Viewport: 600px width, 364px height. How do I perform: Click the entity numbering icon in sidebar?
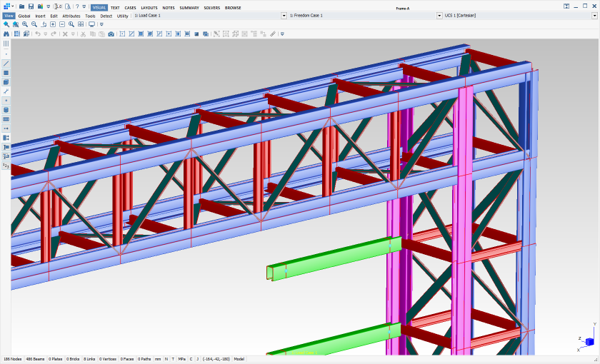[x=6, y=166]
